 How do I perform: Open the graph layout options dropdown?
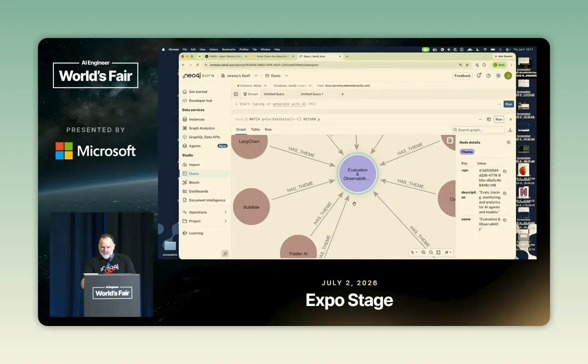448,252
